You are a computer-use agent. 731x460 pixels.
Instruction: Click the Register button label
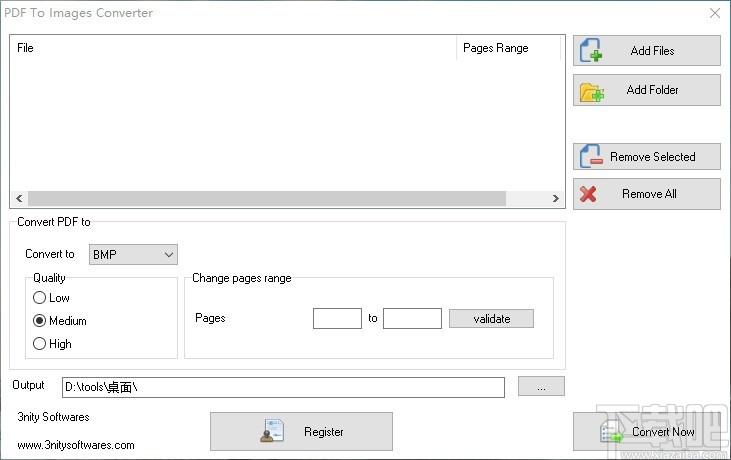click(x=324, y=432)
